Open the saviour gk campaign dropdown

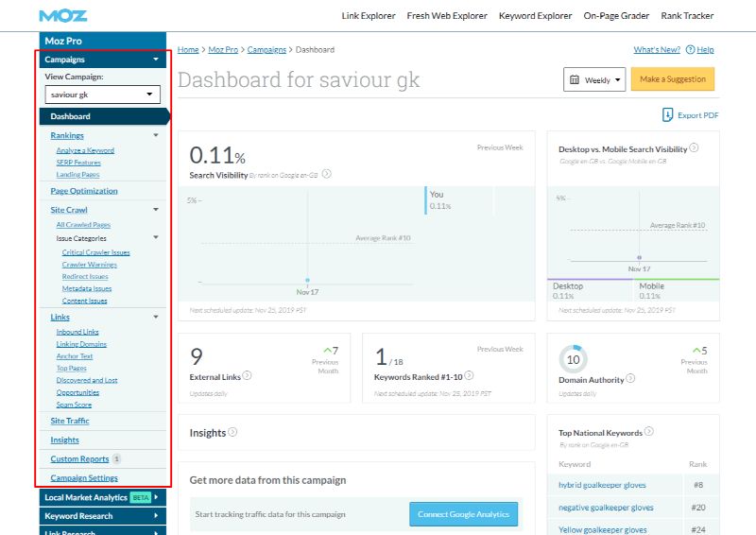[102, 95]
